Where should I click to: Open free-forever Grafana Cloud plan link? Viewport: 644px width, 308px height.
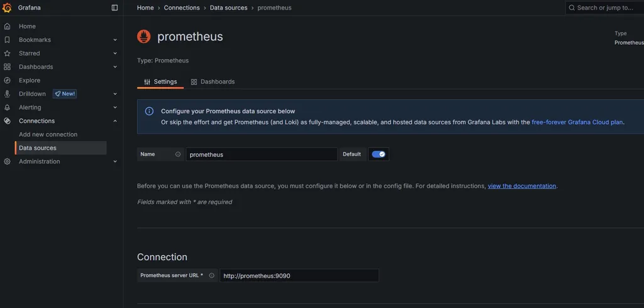[x=577, y=122]
